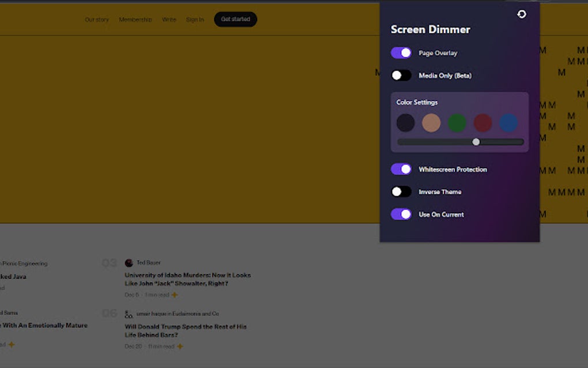Click Ted Bauer's author avatar
588x368 pixels.
coord(128,262)
